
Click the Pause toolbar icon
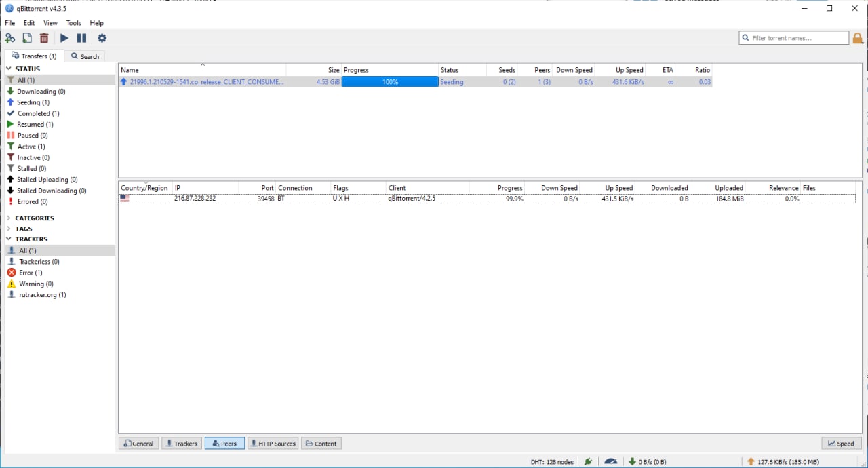pos(81,38)
